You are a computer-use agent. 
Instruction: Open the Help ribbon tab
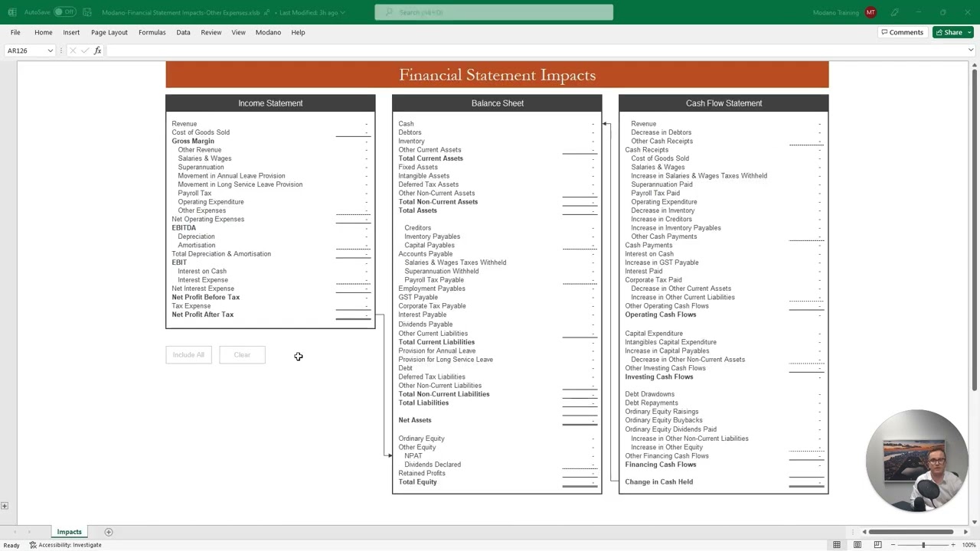[x=298, y=32]
